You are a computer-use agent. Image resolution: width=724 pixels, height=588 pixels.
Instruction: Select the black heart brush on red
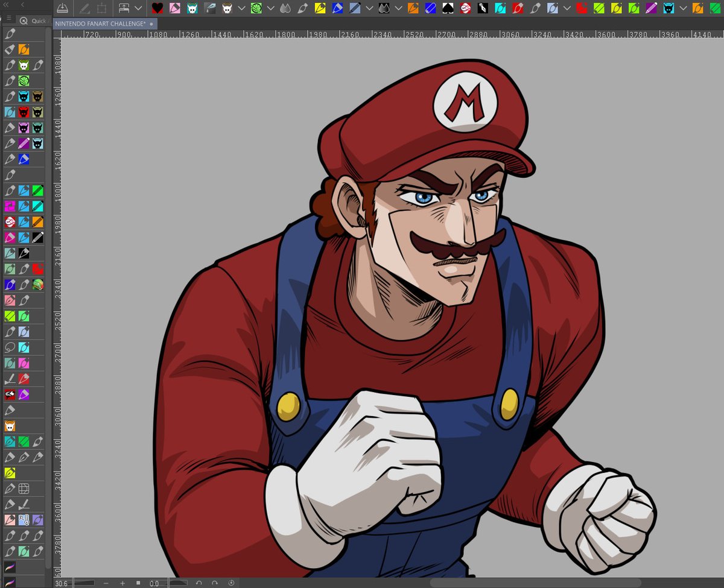[x=157, y=8]
